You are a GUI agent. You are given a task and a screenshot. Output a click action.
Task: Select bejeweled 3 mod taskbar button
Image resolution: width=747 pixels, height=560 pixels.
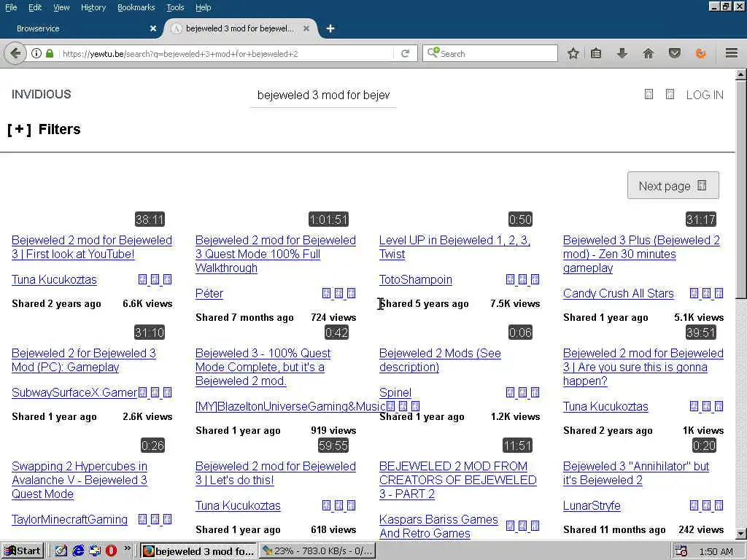(199, 551)
